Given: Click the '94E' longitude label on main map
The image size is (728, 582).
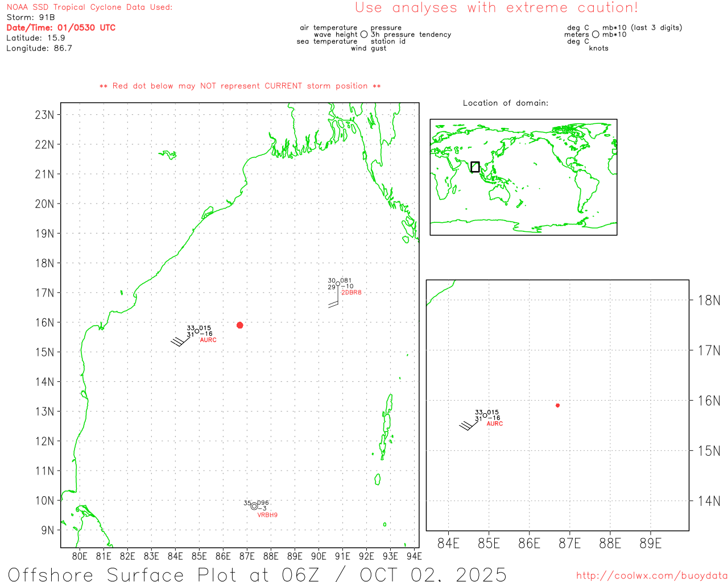Looking at the screenshot, I should (x=414, y=556).
